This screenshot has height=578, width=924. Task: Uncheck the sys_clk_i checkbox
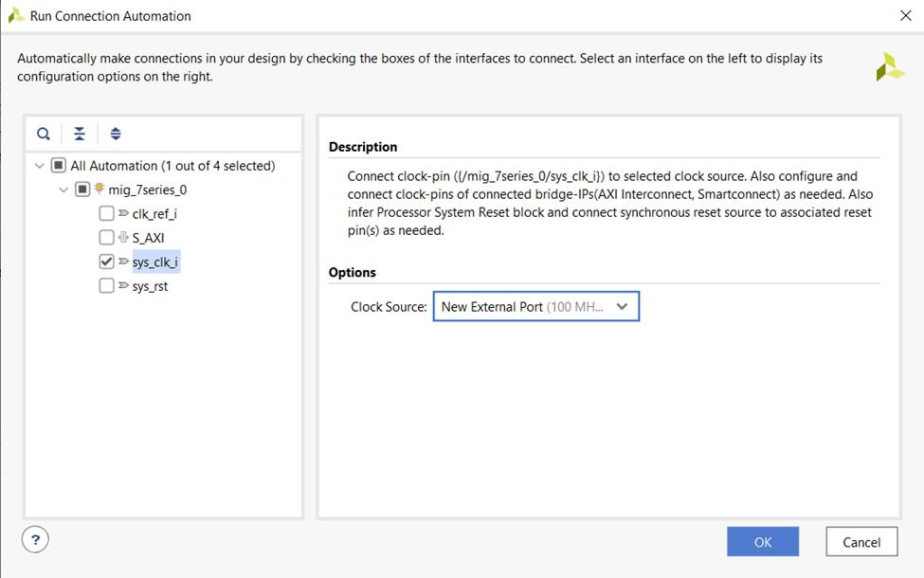pos(106,262)
